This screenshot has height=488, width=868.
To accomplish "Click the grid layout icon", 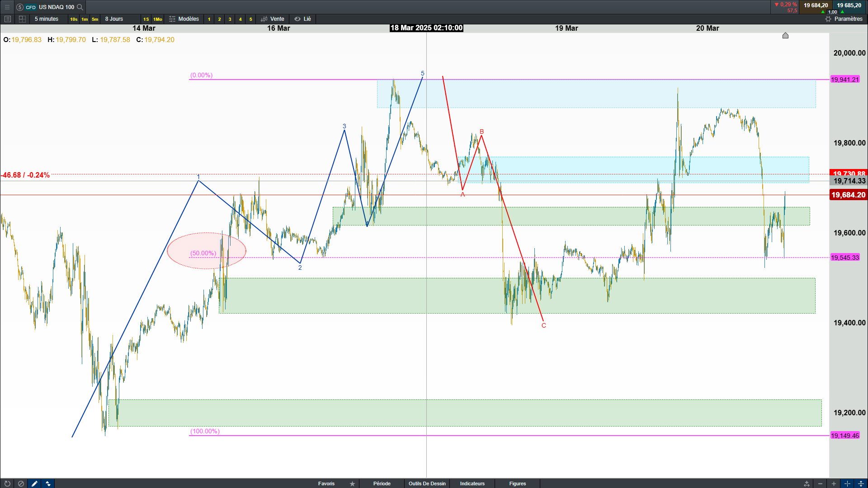I will coord(22,19).
